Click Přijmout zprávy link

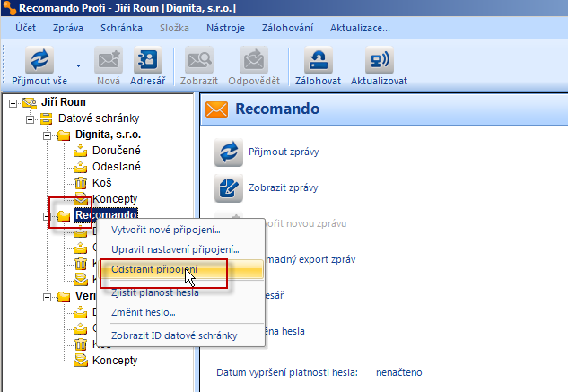284,152
